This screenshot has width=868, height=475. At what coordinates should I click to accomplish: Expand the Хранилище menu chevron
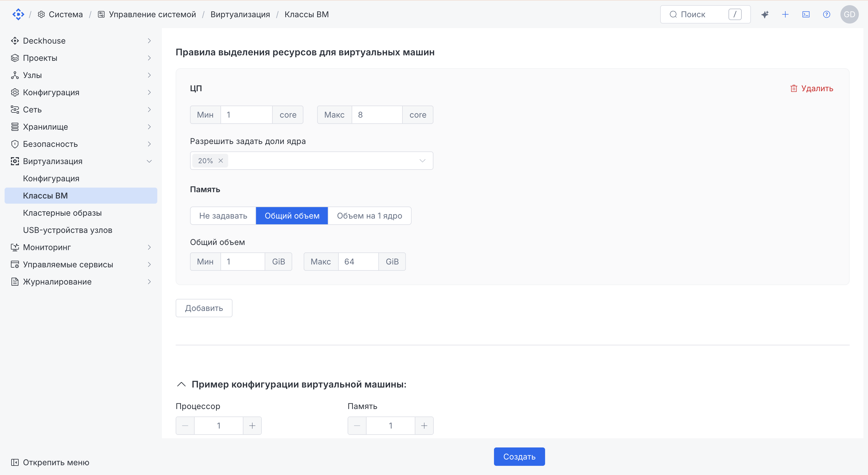[149, 127]
